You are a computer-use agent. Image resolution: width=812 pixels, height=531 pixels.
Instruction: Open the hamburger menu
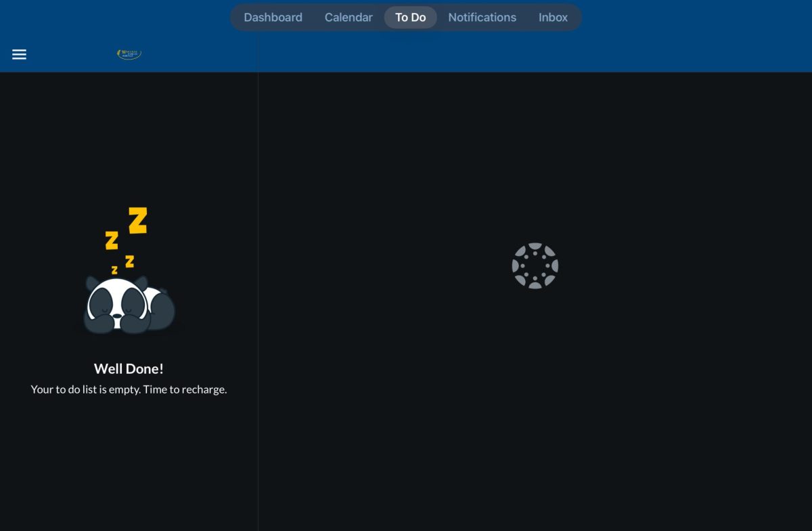[x=19, y=54]
